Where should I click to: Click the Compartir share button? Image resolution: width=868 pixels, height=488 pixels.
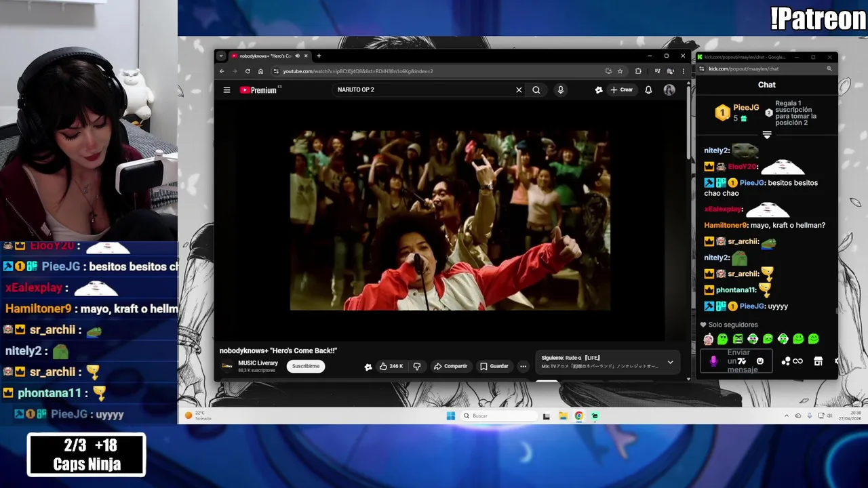[x=450, y=366]
